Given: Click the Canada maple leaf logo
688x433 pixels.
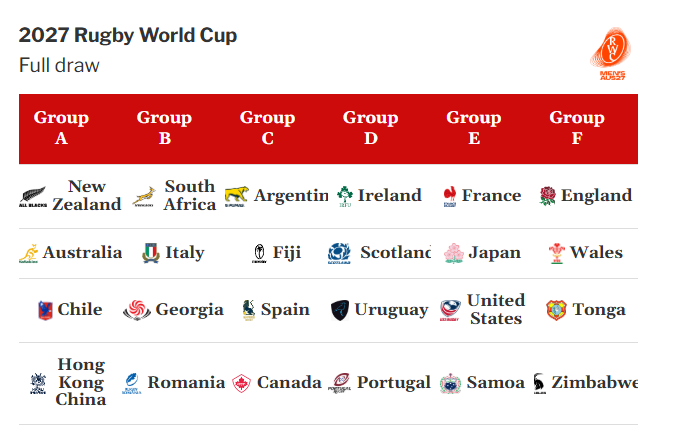Looking at the screenshot, I should click(x=241, y=383).
